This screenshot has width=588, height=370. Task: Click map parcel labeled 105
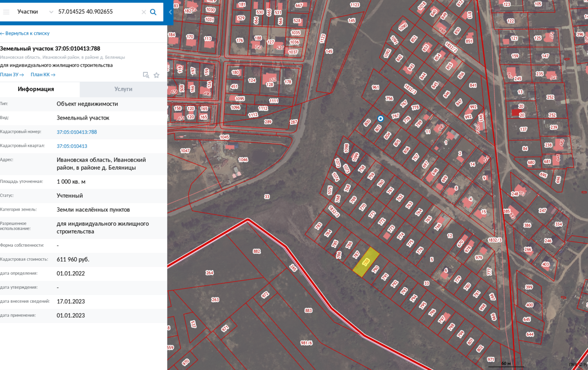click(x=538, y=4)
